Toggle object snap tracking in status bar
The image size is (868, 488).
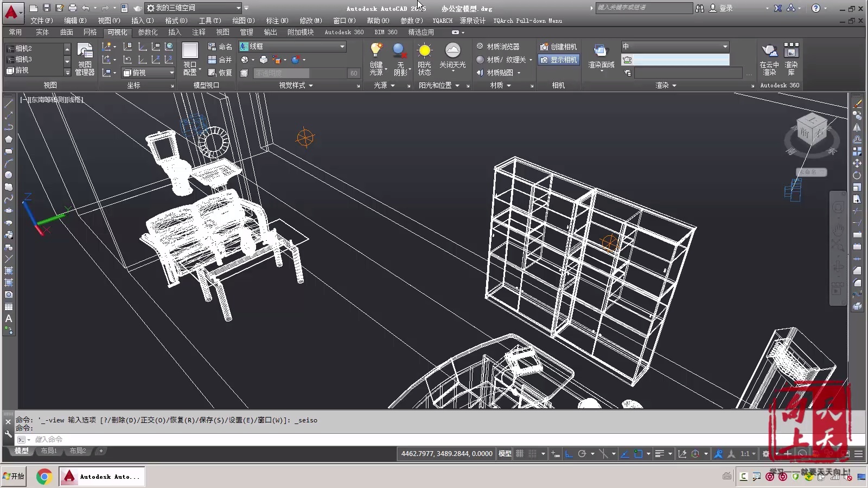[625, 454]
